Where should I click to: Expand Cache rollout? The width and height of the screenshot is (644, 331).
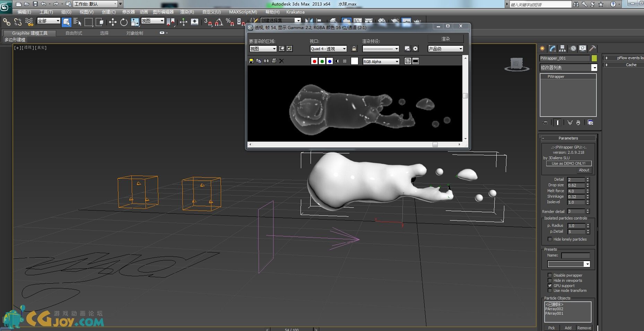pos(625,65)
